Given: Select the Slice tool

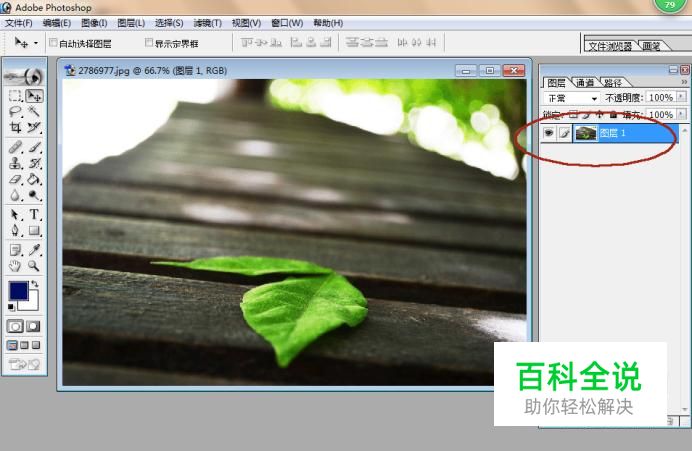Looking at the screenshot, I should pos(34,128).
